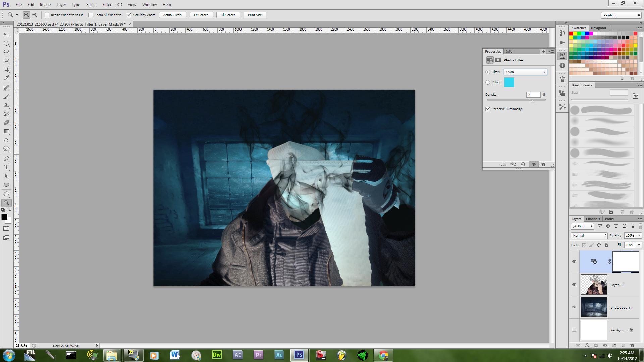Open the Filter menu

pyautogui.click(x=107, y=5)
